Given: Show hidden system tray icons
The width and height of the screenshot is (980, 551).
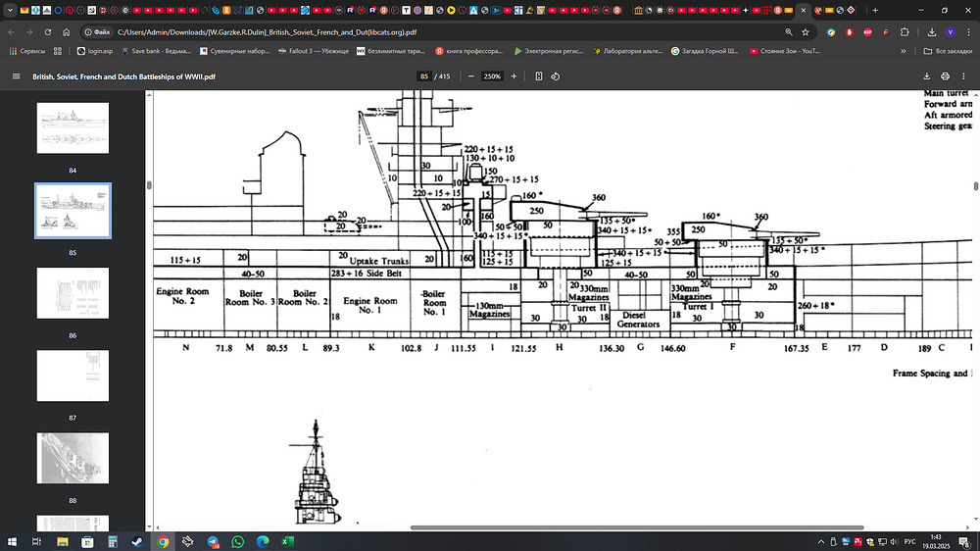Looking at the screenshot, I should 822,541.
